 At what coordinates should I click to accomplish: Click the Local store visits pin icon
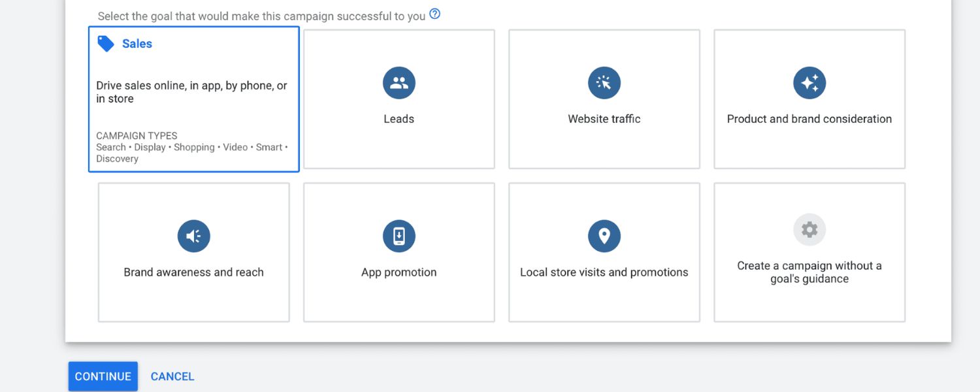[604, 236]
